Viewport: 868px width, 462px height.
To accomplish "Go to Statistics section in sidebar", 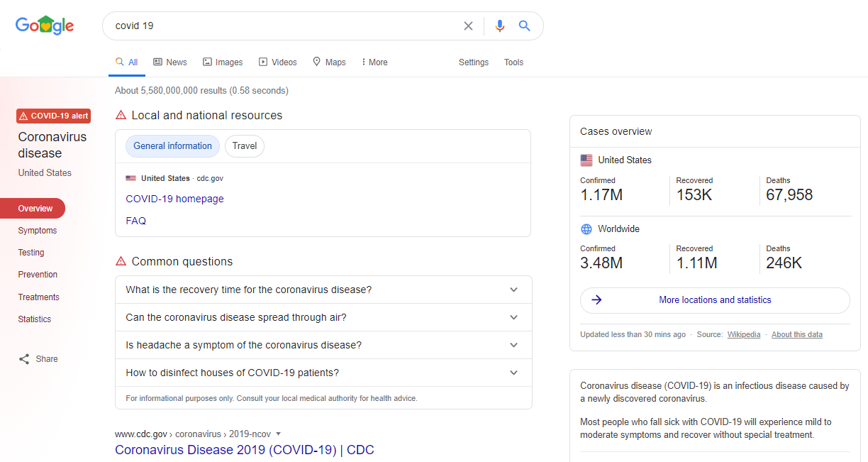I will [35, 319].
